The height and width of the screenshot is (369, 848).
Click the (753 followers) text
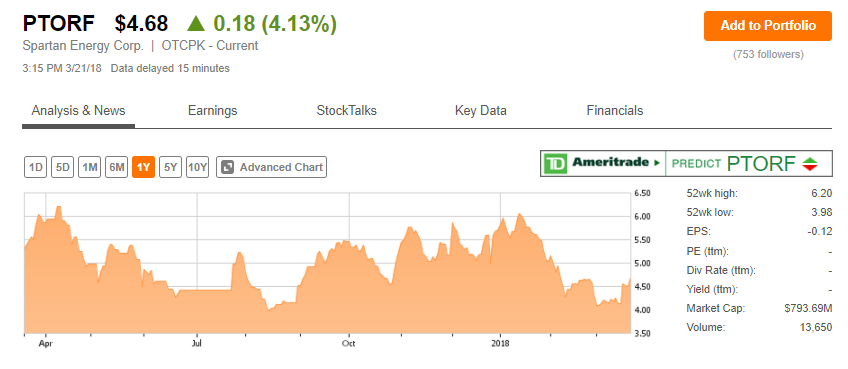(768, 54)
